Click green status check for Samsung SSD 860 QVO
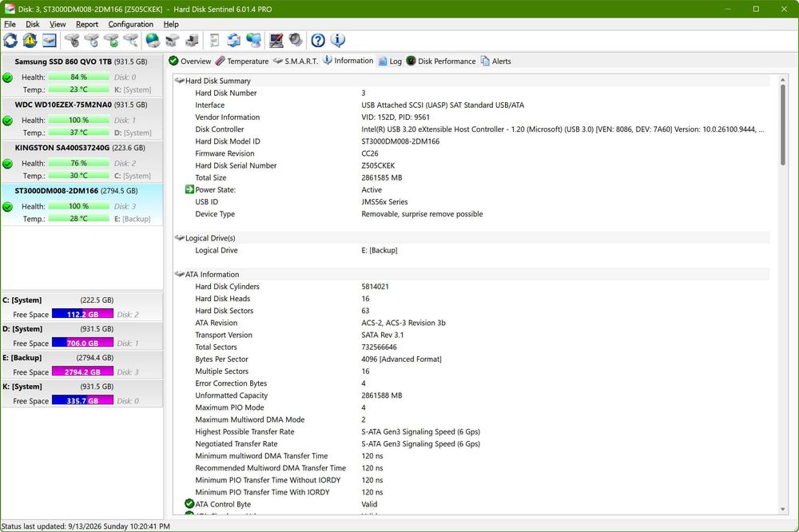799x532 pixels. click(x=8, y=77)
